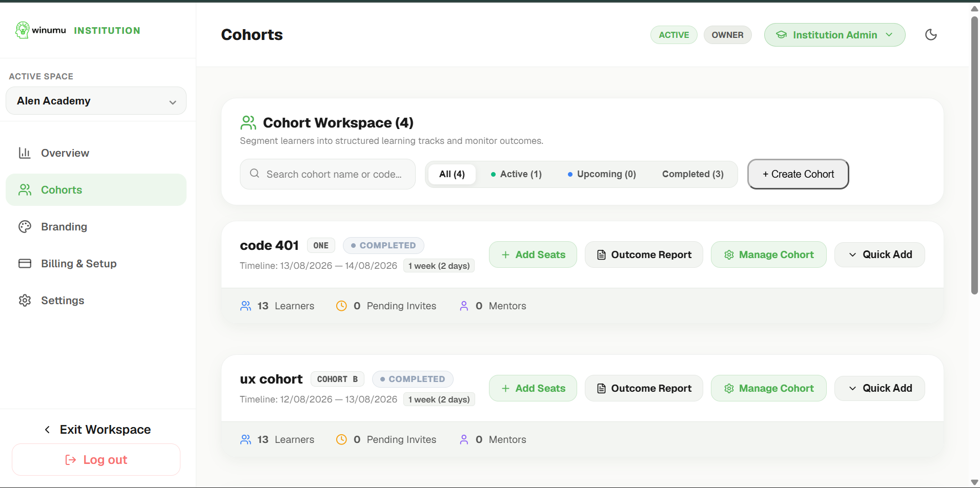
Task: Click COMPLETED badge on ux cohort
Action: 413,379
